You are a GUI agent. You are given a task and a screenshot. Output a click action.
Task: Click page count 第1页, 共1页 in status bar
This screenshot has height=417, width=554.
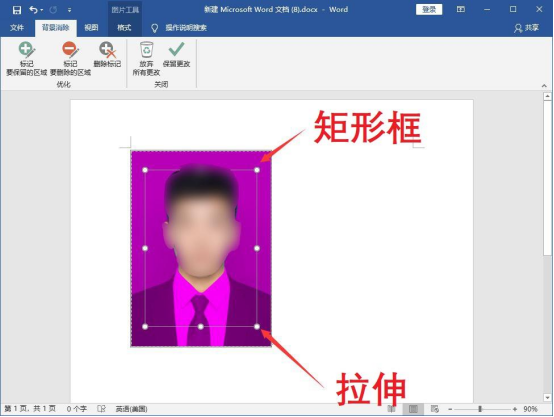[30, 409]
